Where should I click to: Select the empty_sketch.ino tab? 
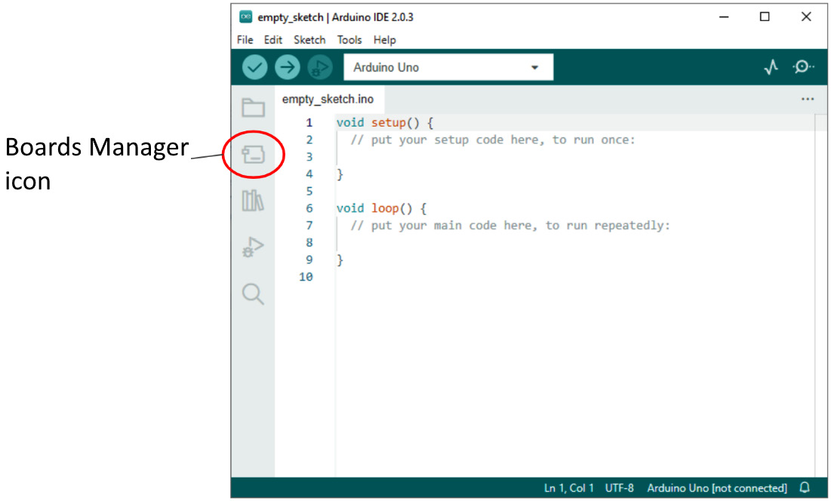point(328,99)
